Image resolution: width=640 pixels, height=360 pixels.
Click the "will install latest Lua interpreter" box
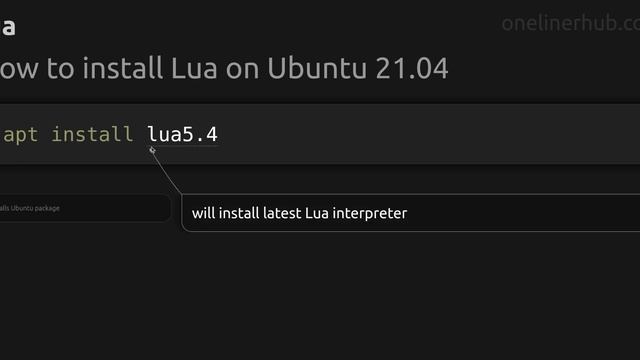[411, 213]
